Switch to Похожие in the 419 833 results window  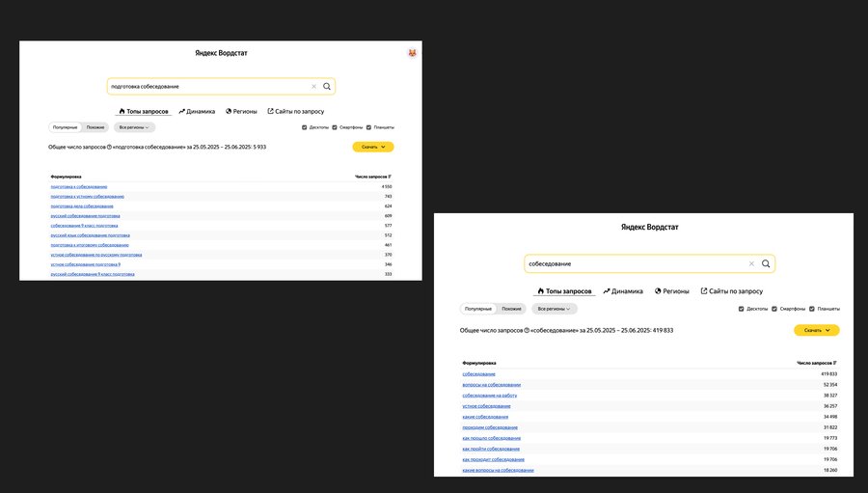click(x=511, y=309)
